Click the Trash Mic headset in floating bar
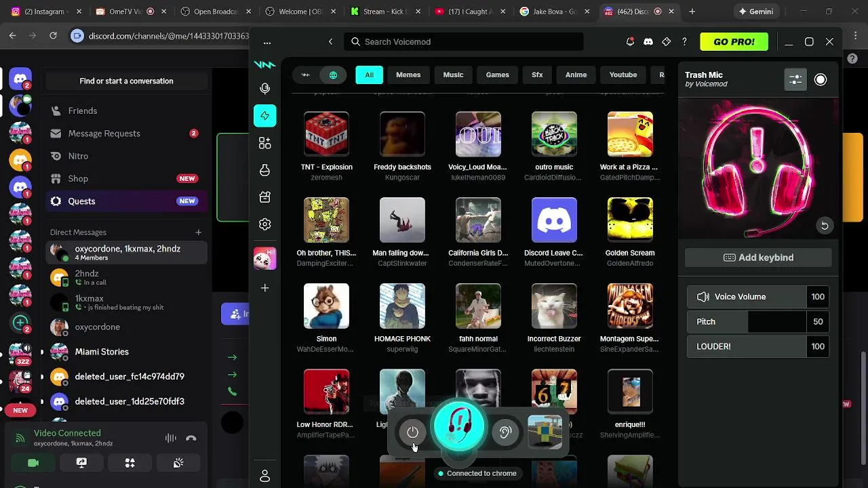The image size is (868, 488). [x=459, y=427]
